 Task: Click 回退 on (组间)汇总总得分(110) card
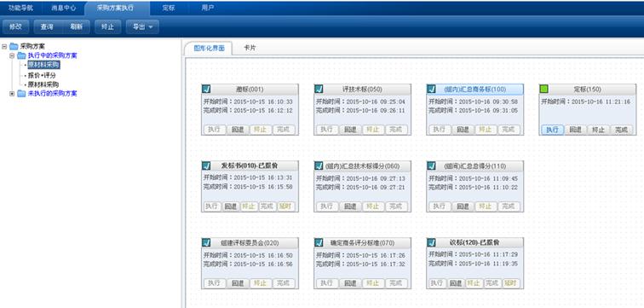click(463, 206)
